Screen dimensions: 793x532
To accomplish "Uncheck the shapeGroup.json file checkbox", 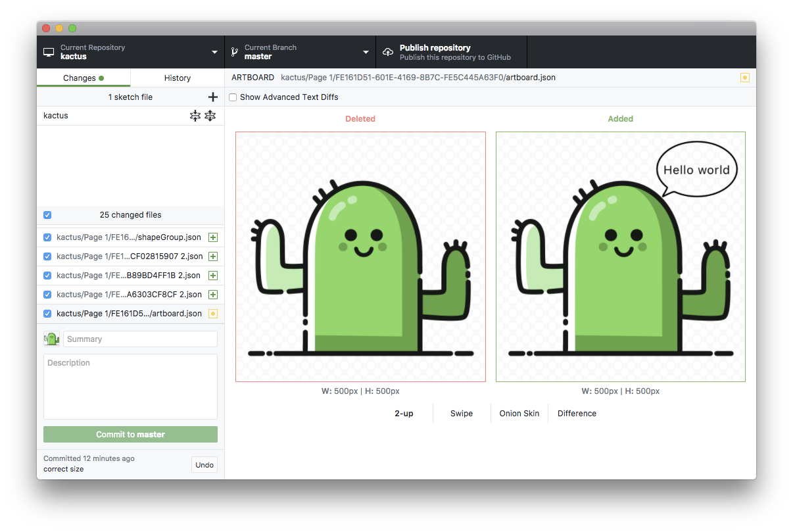I will (x=47, y=237).
